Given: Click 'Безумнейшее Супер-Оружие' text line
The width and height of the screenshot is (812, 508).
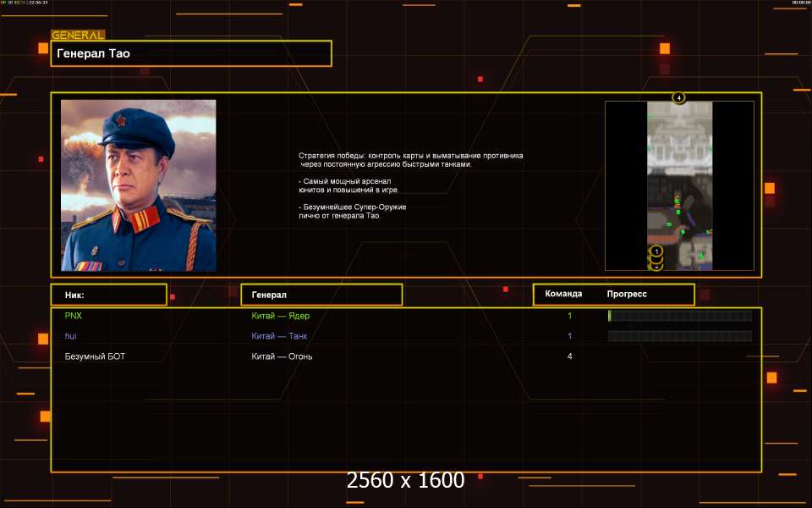Looking at the screenshot, I should pyautogui.click(x=352, y=207).
